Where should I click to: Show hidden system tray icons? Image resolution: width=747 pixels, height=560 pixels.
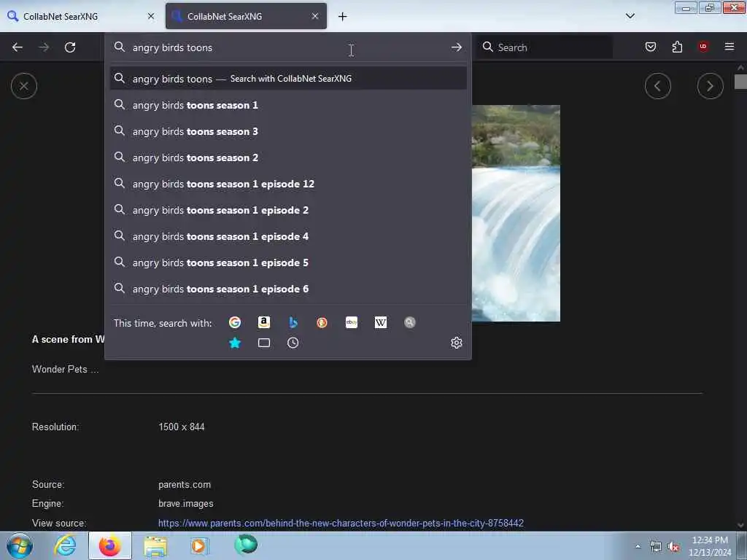pyautogui.click(x=638, y=546)
